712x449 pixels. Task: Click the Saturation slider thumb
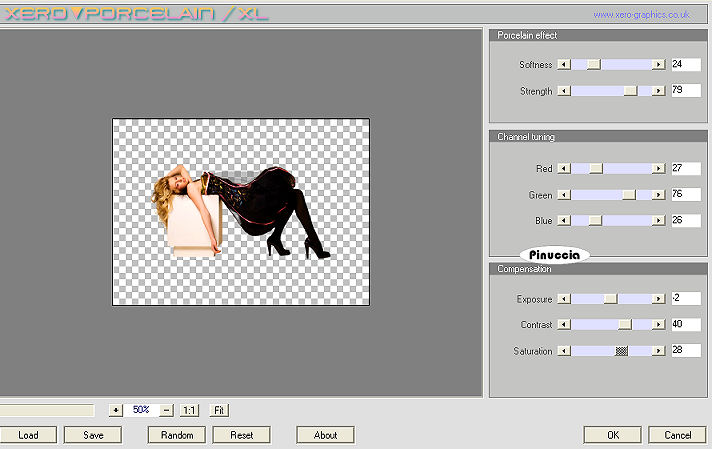(x=622, y=351)
